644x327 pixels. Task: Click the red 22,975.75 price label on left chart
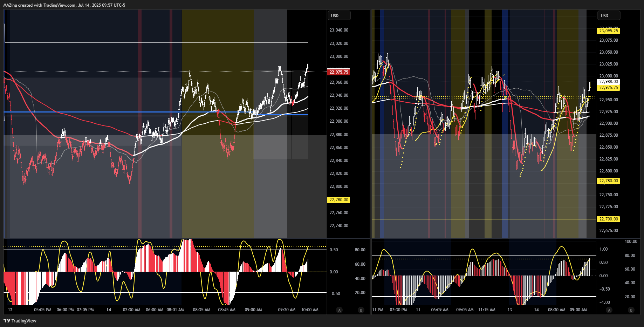click(x=338, y=72)
